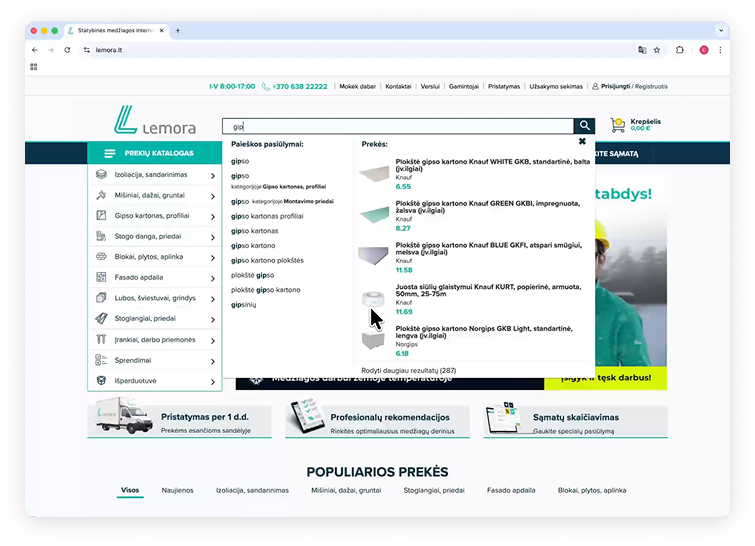Reload the page with browser refresh icon
The image size is (755, 546).
[67, 50]
